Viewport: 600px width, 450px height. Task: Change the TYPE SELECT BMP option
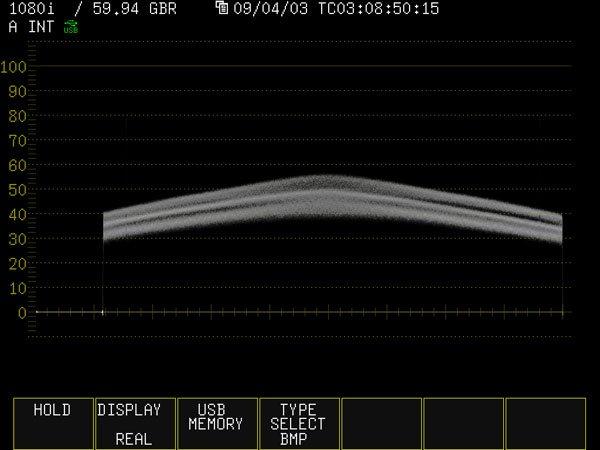299,424
